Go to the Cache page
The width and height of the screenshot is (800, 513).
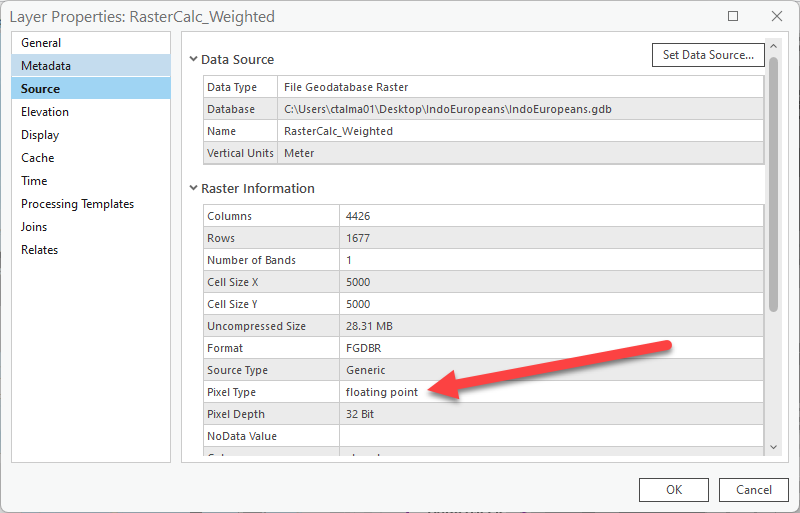(38, 158)
